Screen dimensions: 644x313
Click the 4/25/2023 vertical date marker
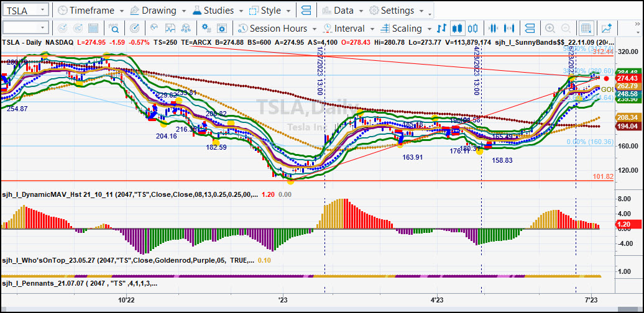coord(476,71)
